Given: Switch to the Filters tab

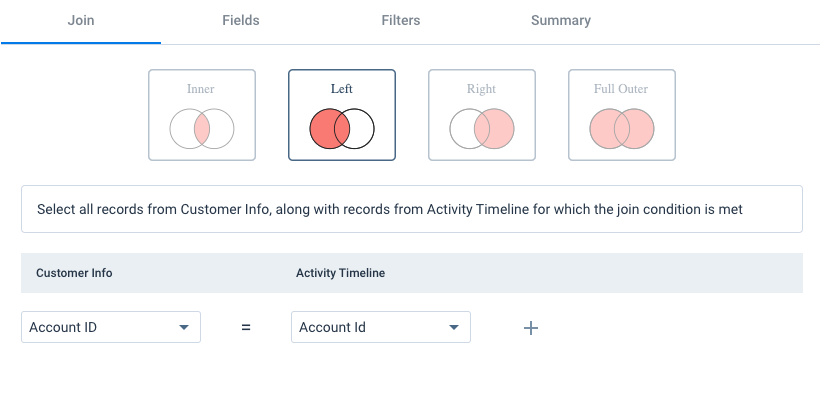Looking at the screenshot, I should [401, 21].
